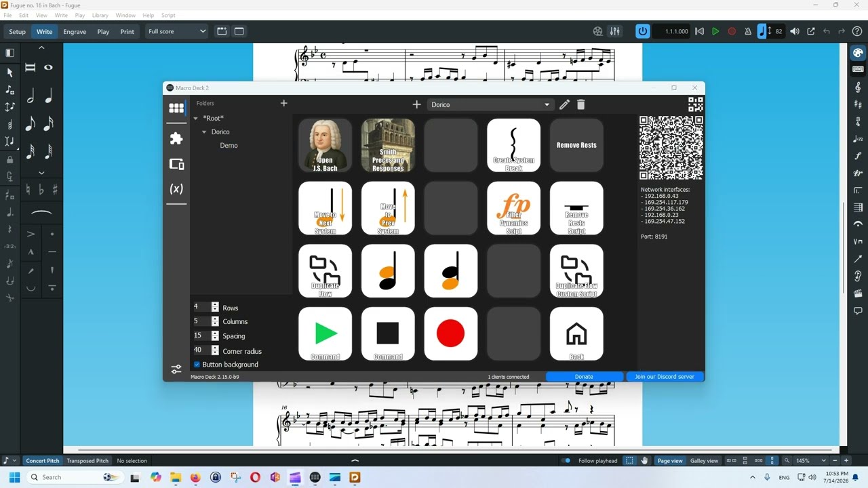This screenshot has height=488, width=868.
Task: Click the Donate button
Action: [x=584, y=377]
